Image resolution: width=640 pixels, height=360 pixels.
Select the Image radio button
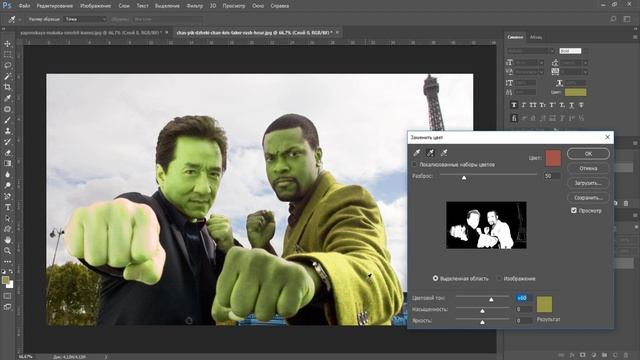[x=499, y=278]
